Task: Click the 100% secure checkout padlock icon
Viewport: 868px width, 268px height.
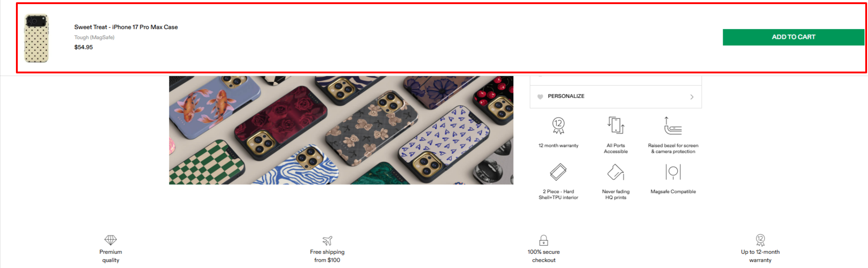Action: tap(544, 240)
